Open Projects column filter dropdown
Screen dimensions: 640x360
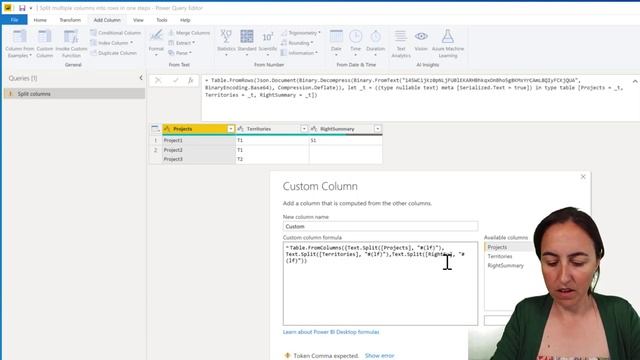pyautogui.click(x=230, y=129)
